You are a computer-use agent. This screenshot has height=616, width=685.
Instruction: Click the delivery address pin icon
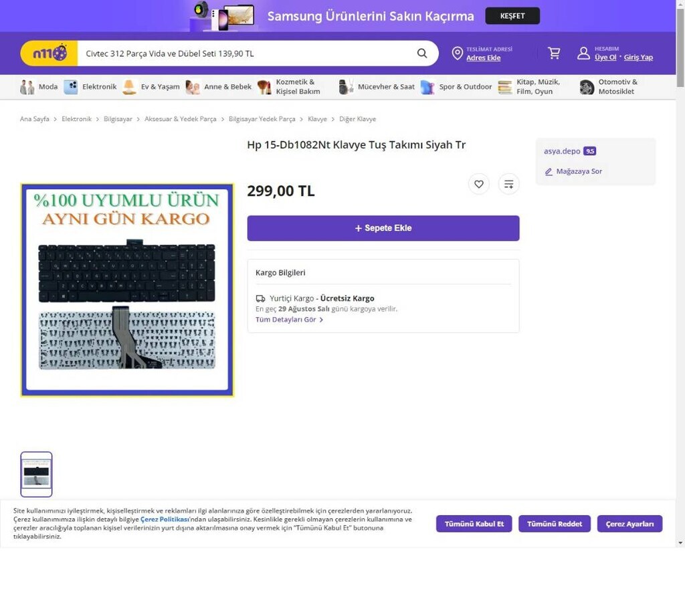coord(457,54)
